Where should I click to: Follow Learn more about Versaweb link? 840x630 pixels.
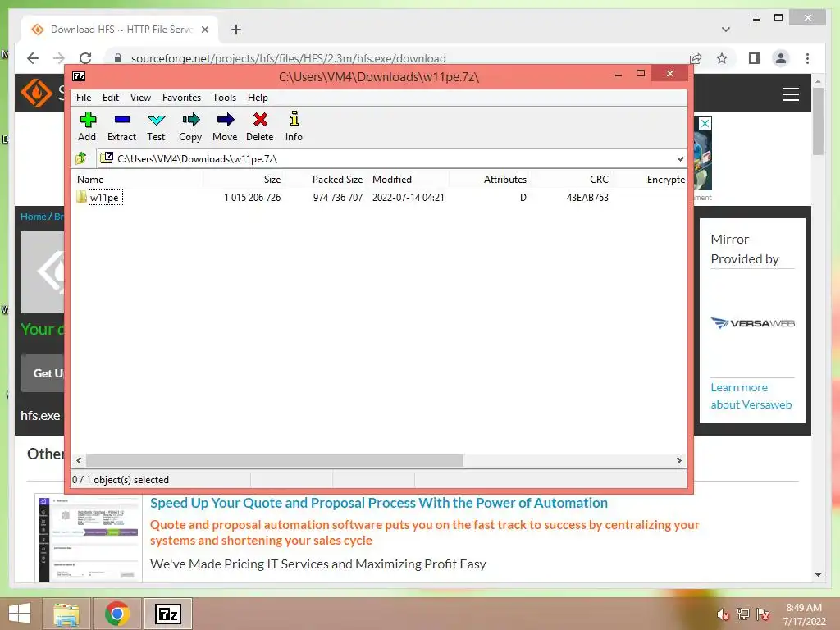point(751,396)
